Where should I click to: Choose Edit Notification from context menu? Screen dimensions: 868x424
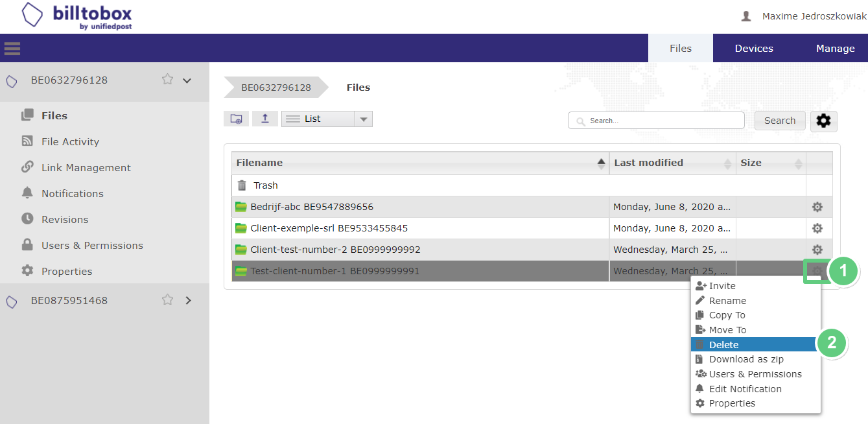pyautogui.click(x=756, y=389)
